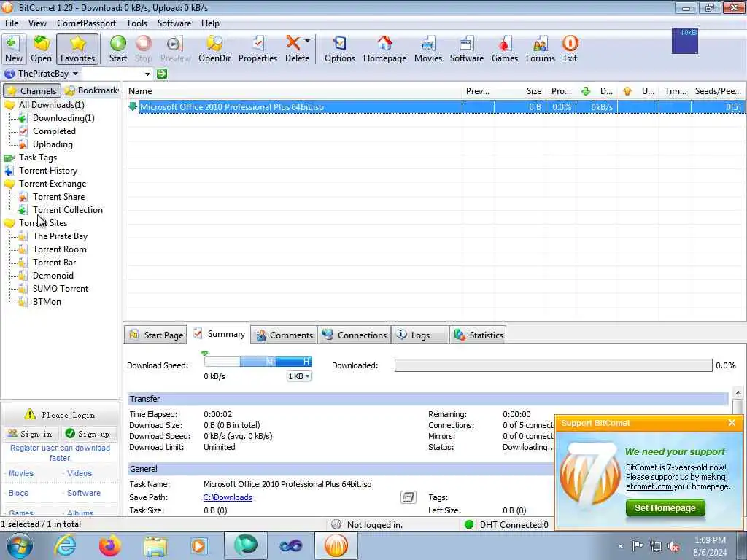The width and height of the screenshot is (747, 560).
Task: Toggle the Favorites toolbar button
Action: point(77,49)
